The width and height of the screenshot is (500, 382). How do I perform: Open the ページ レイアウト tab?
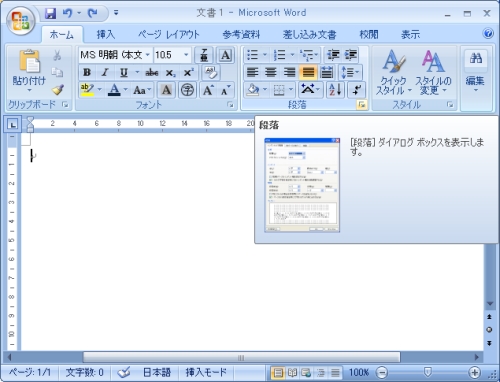click(169, 34)
